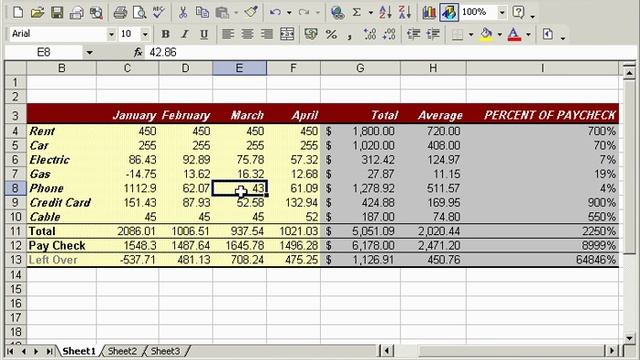
Task: Select the PERCENT OF PAYCHECK header cell
Action: [x=542, y=114]
